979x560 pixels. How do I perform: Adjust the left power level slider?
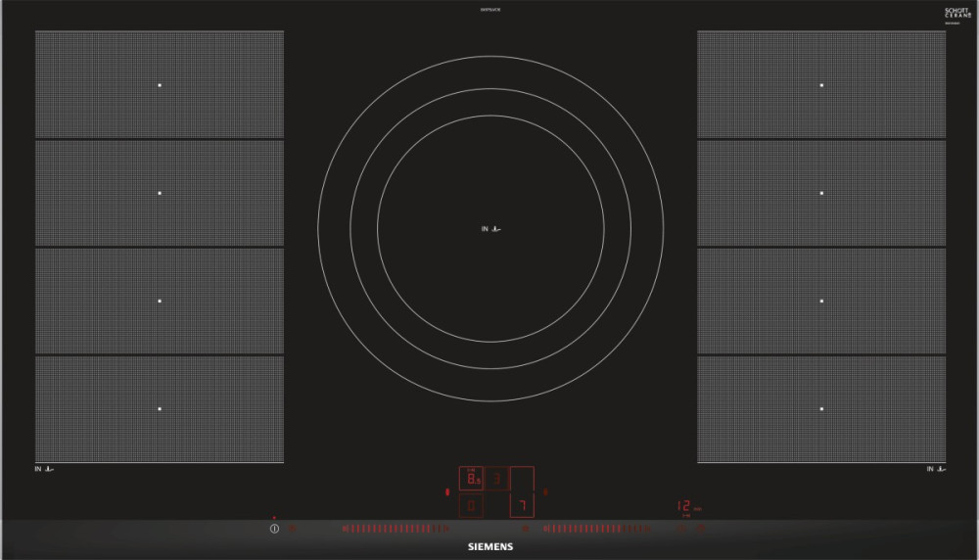[395, 529]
